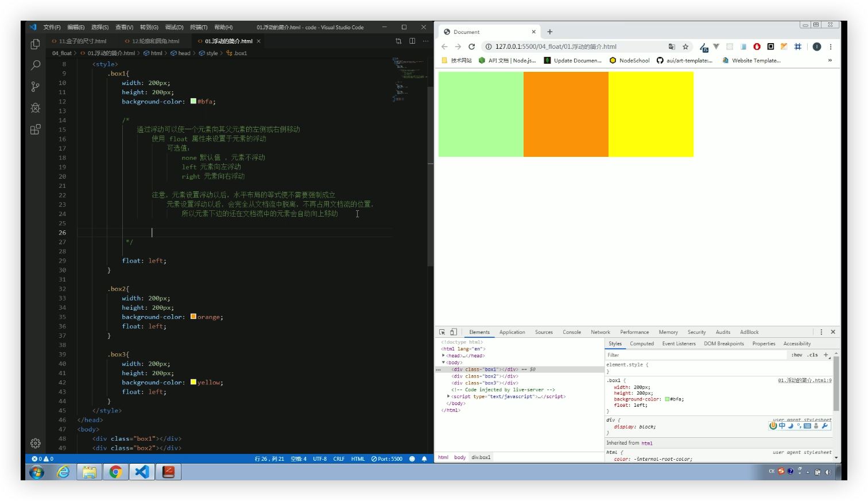
Task: Open the 技术网站 bookmark folder
Action: [456, 60]
